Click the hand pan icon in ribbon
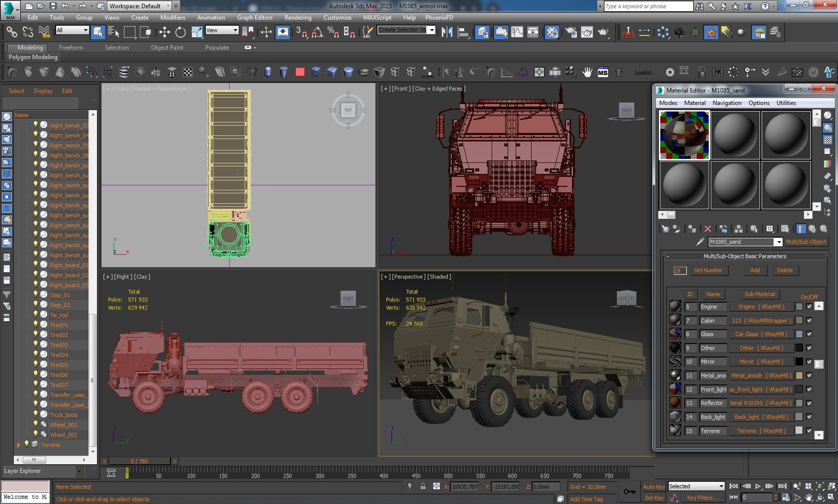 coord(587,72)
